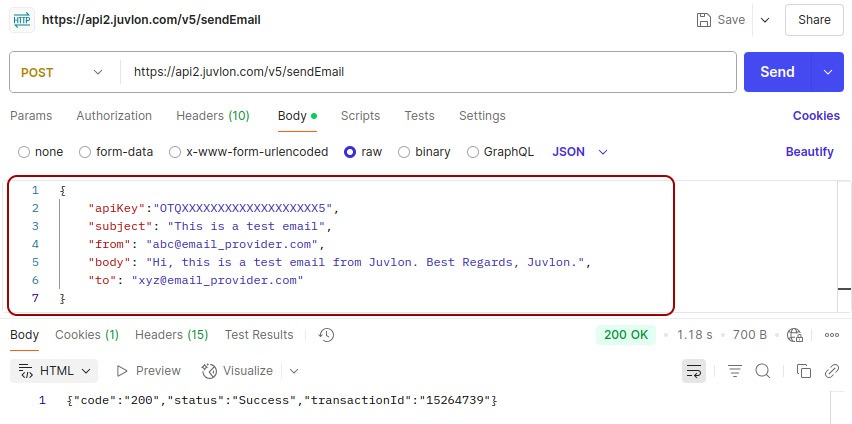Click the blue Send button

coord(778,72)
